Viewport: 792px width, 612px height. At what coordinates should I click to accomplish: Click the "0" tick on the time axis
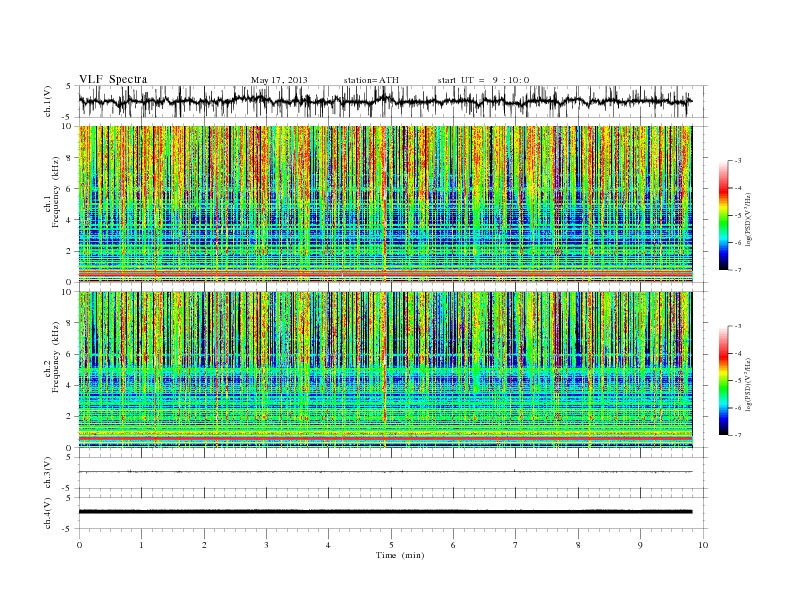pyautogui.click(x=79, y=545)
